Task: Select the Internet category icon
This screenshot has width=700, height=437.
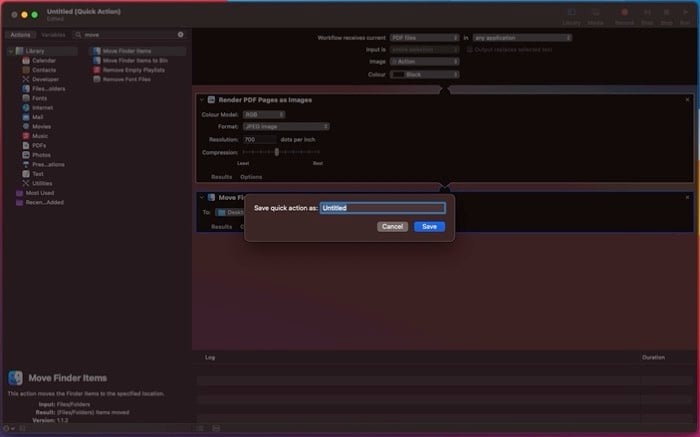Action: [x=26, y=108]
